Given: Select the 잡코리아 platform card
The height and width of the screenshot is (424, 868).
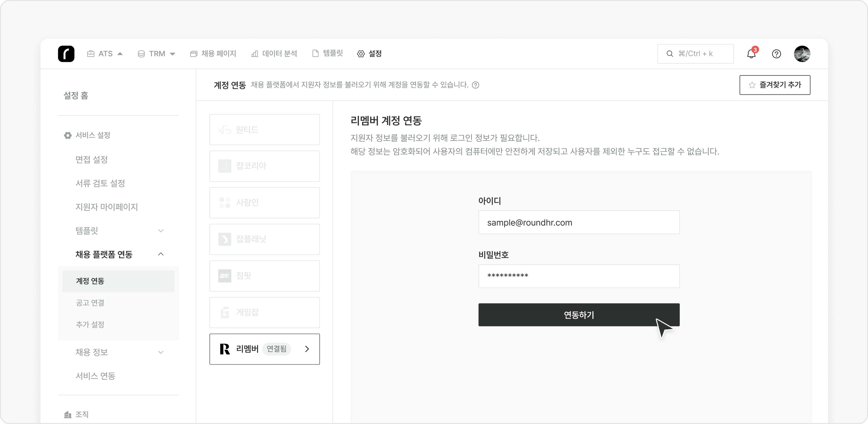Looking at the screenshot, I should click(264, 166).
